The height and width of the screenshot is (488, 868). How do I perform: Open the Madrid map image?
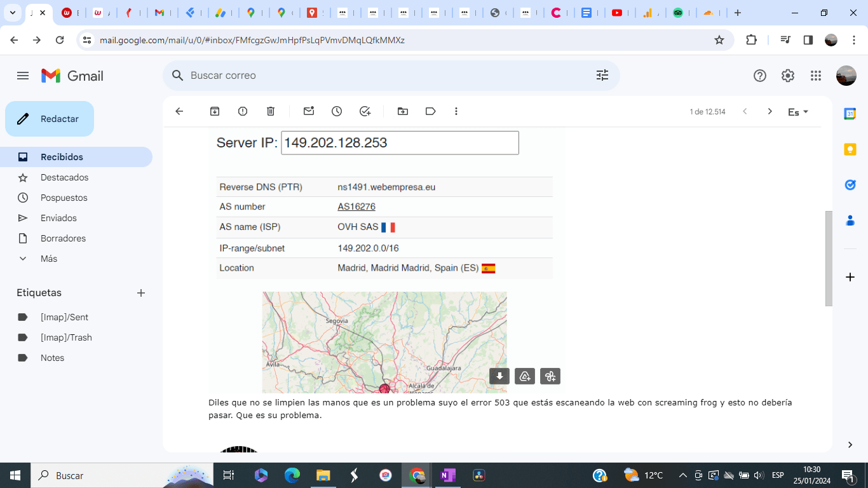pos(384,342)
